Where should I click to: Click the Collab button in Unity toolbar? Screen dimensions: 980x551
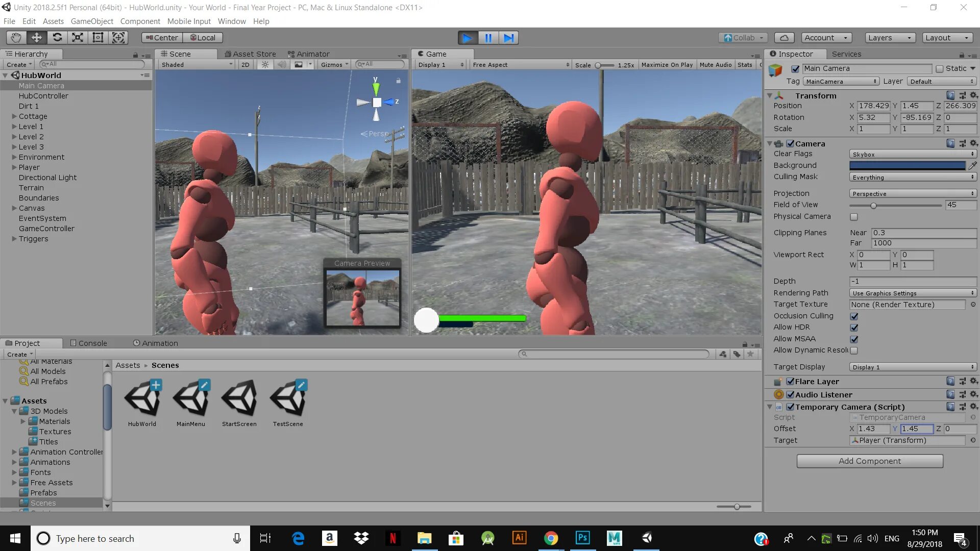(x=741, y=37)
